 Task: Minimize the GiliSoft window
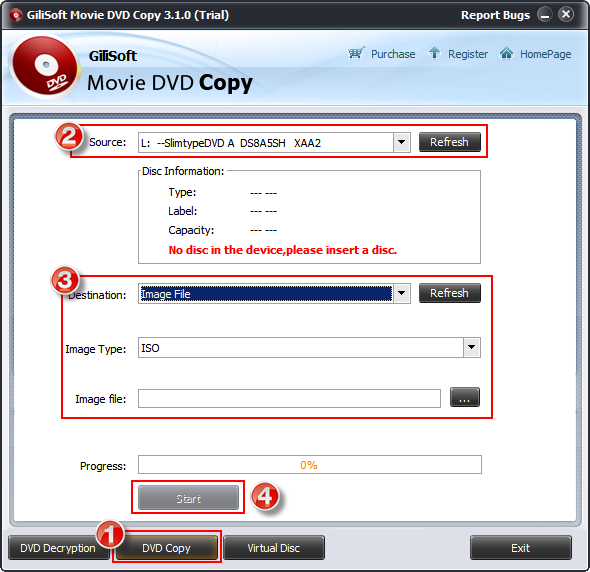click(545, 15)
